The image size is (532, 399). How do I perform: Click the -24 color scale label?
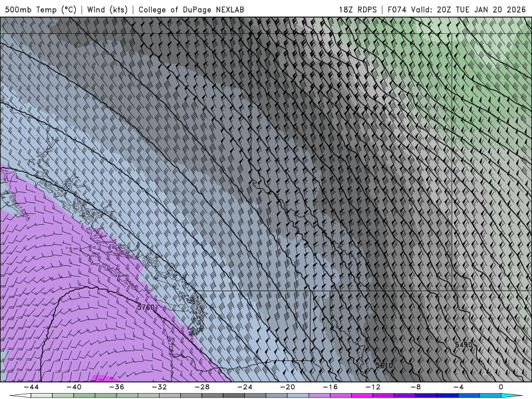coord(245,387)
